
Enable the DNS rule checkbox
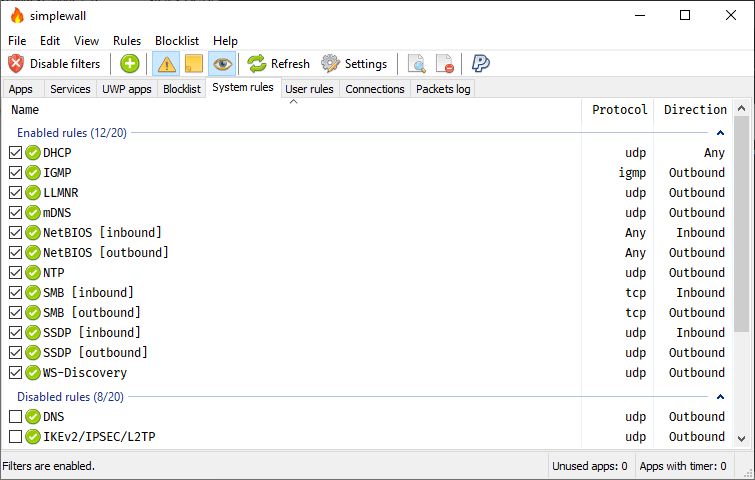pos(15,417)
